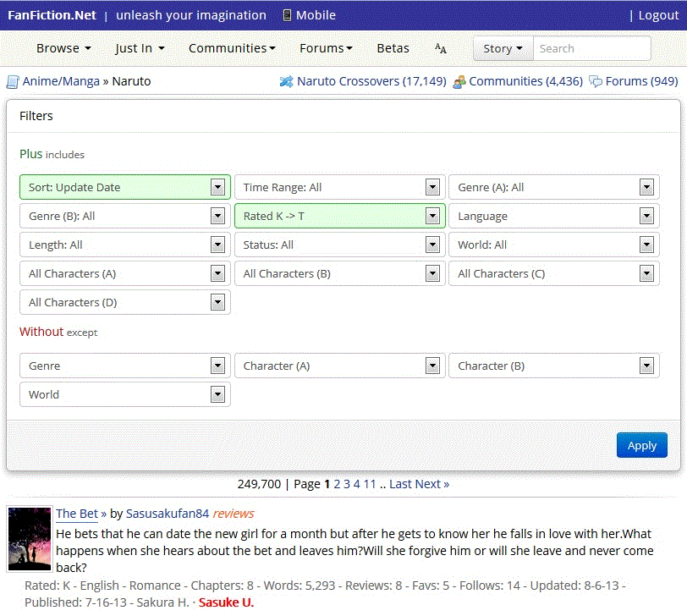Open the Genre (A): All dropdown
Viewport: 687px width, 616px height.
coord(554,187)
